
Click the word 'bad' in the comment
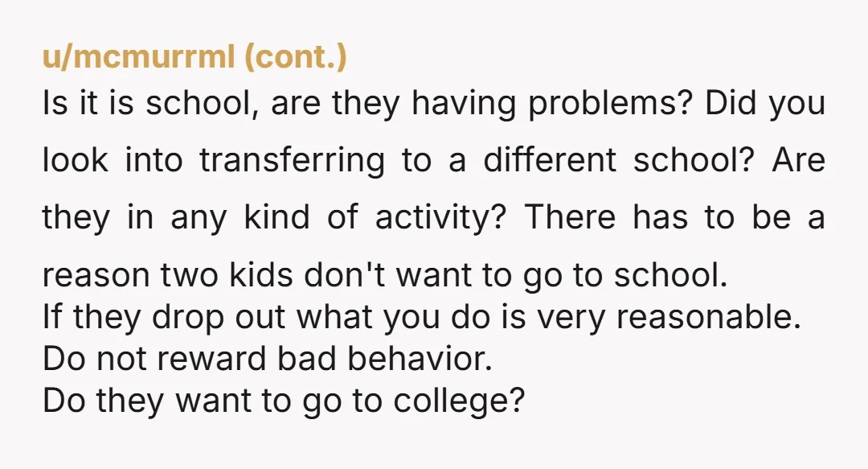click(x=307, y=359)
